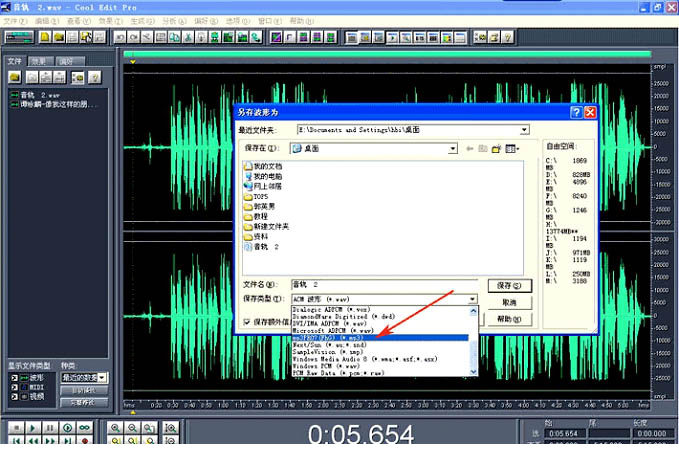Click the green horizontal zoom bar above waveform

click(387, 54)
